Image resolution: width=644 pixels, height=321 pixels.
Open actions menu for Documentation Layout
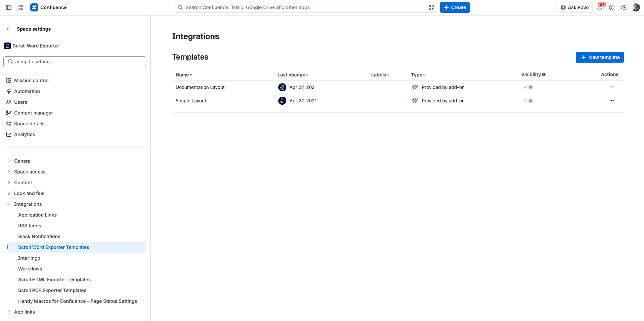click(x=612, y=87)
